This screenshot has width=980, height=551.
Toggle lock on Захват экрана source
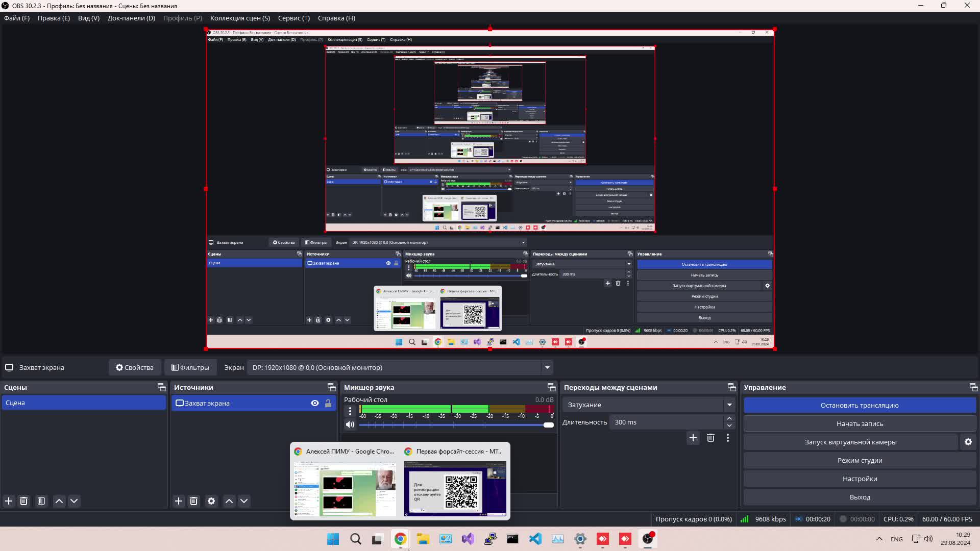click(x=328, y=403)
